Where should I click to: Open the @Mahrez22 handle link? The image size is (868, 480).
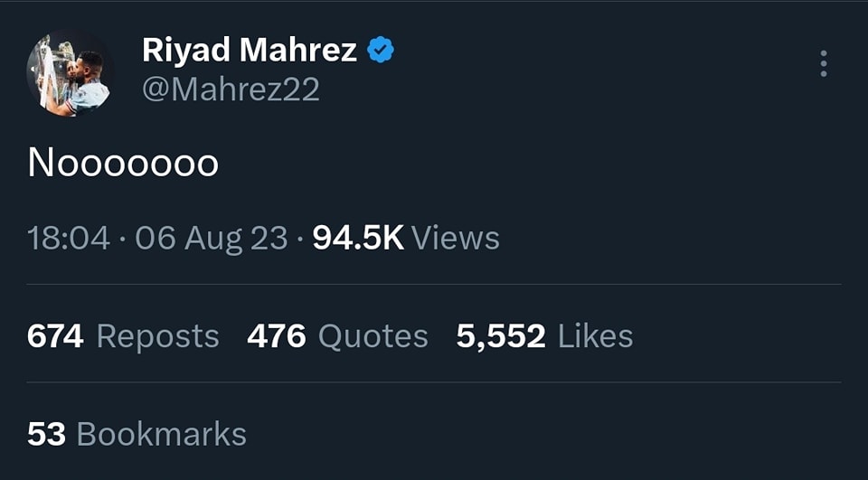[x=231, y=89]
